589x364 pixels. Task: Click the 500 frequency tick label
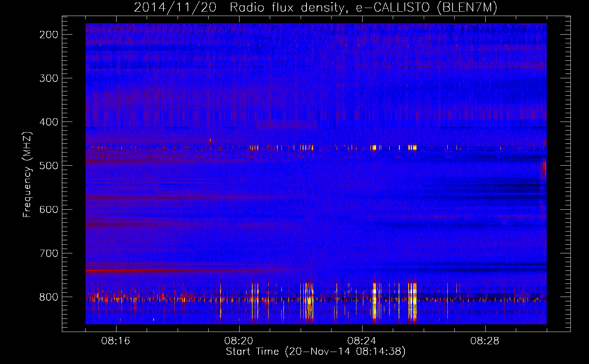(49, 166)
